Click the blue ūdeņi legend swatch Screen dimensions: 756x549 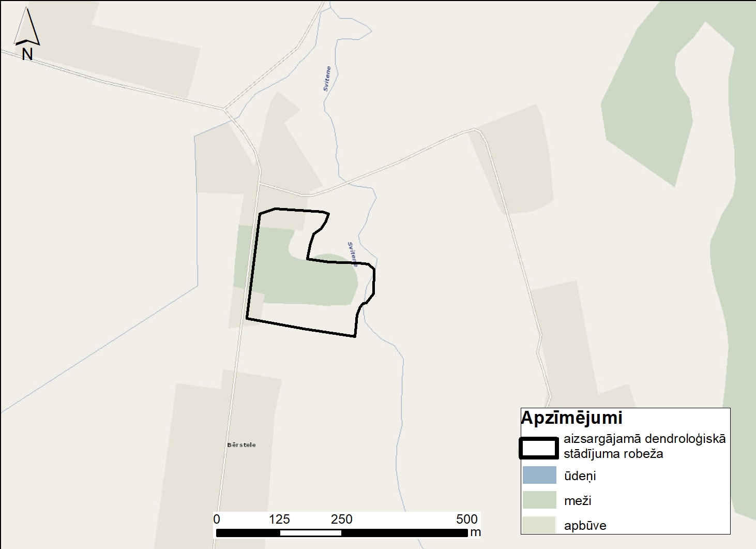click(539, 475)
